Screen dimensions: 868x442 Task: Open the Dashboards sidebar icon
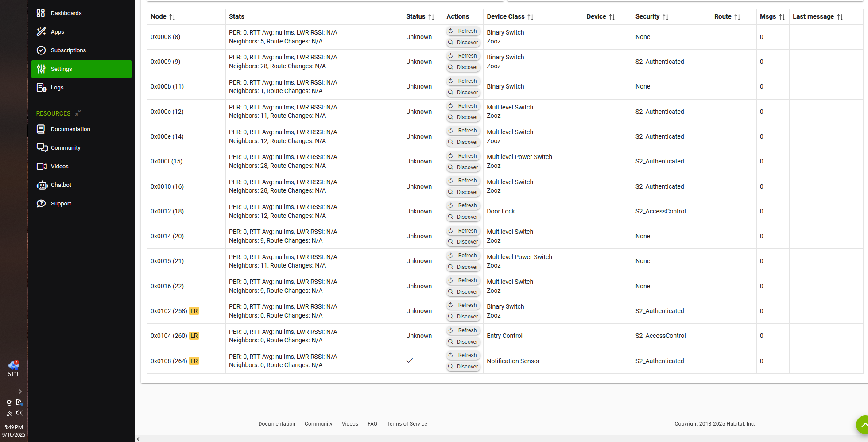[41, 13]
